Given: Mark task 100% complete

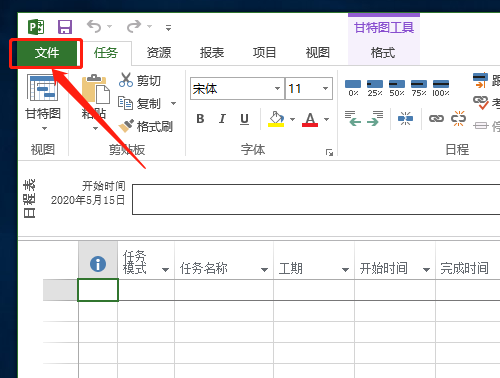Looking at the screenshot, I should [x=441, y=88].
